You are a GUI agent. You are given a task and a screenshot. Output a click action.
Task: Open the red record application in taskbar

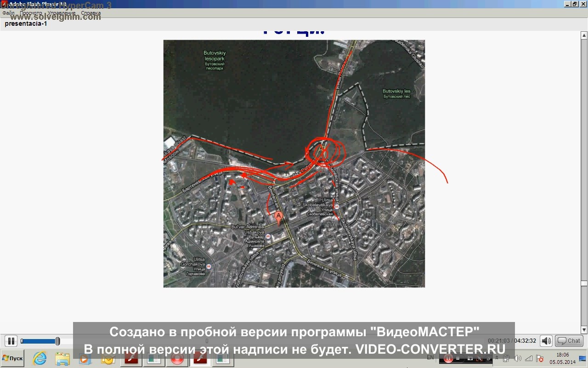(x=177, y=358)
